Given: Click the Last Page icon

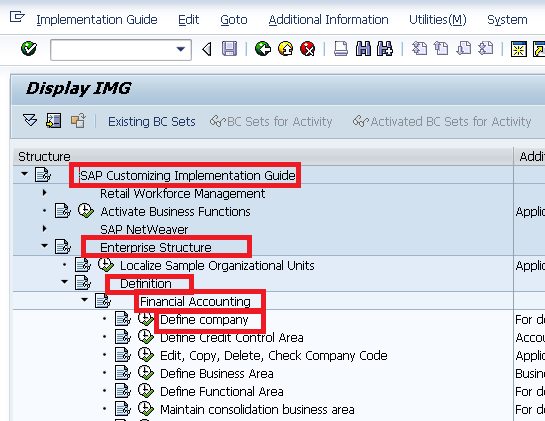Looking at the screenshot, I should (486, 49).
